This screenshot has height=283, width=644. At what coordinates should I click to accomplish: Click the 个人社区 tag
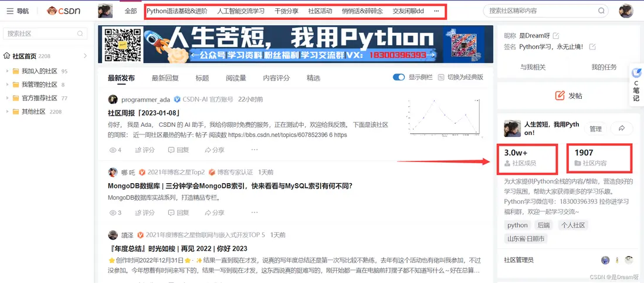pyautogui.click(x=573, y=225)
